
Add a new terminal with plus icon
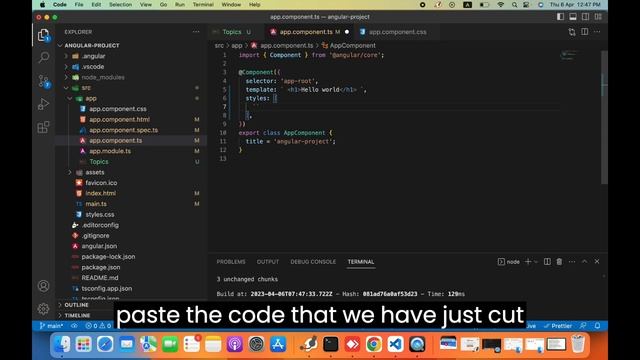pos(528,262)
